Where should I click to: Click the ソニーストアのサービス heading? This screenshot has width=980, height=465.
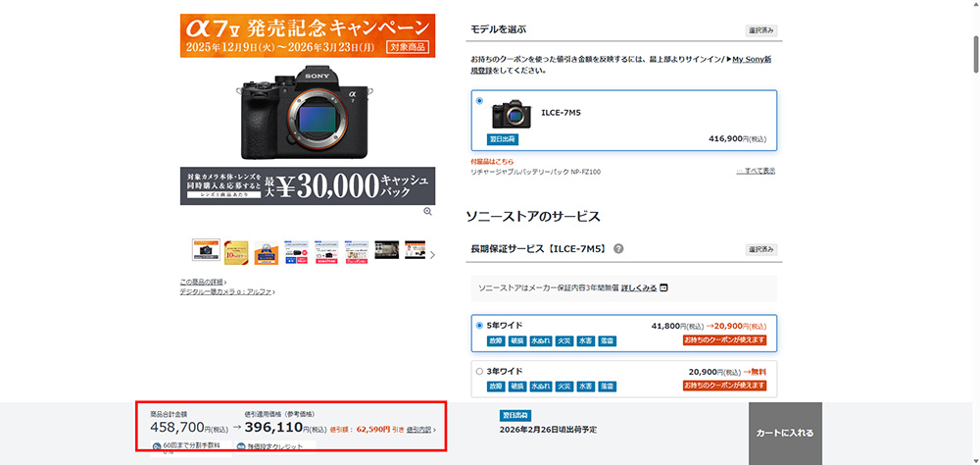(x=533, y=217)
